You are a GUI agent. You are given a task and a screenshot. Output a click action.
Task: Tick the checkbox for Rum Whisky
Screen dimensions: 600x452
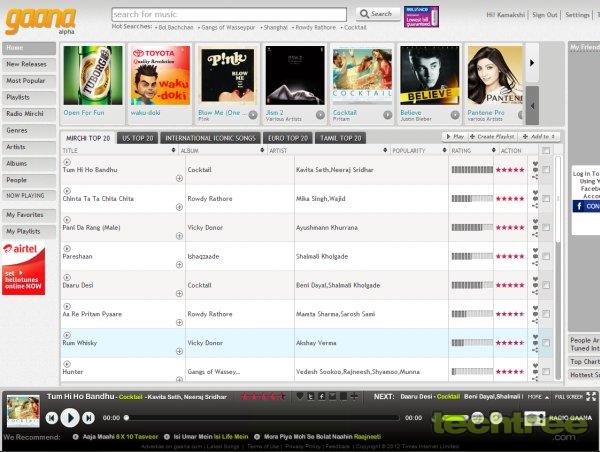(x=546, y=343)
